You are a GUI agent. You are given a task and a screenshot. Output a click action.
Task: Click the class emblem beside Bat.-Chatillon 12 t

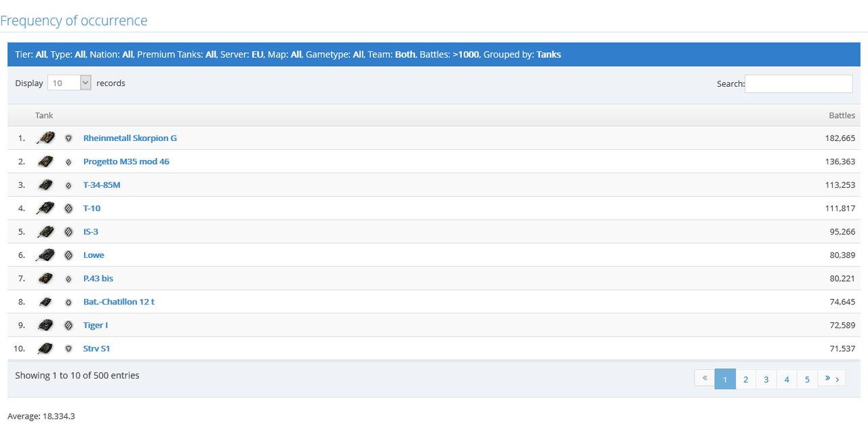click(x=68, y=302)
